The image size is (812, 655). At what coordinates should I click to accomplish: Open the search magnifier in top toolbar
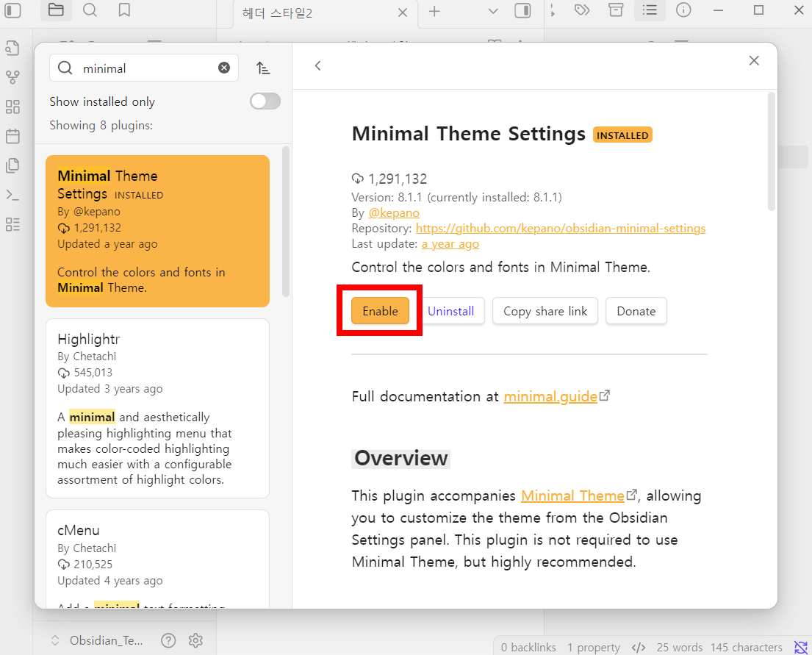[90, 10]
